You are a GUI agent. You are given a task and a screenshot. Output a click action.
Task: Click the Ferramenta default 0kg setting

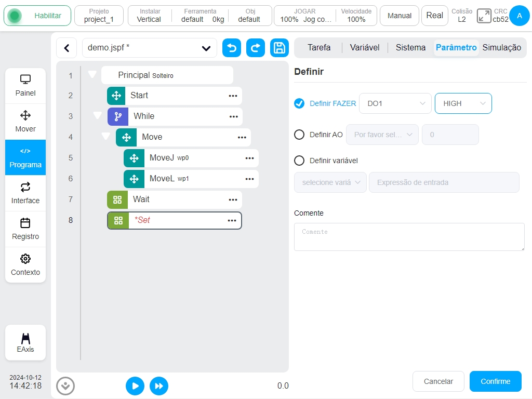(x=200, y=16)
